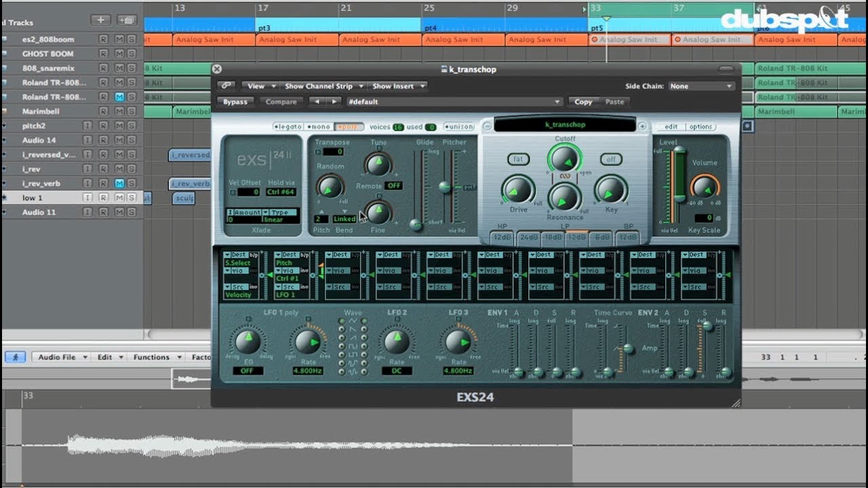This screenshot has height=488, width=868.
Task: Click the Bypass button
Action: point(236,102)
